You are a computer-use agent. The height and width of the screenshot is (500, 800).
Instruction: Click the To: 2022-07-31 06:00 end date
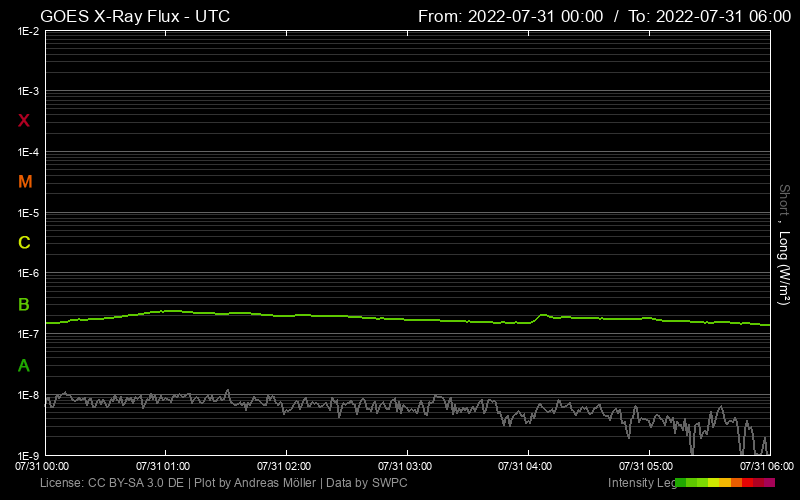[x=709, y=16]
